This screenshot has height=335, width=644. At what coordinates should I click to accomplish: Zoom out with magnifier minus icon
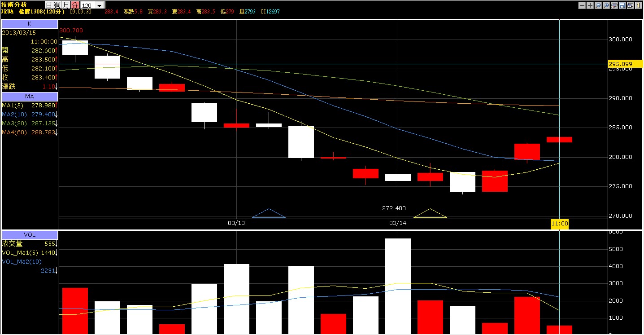pyautogui.click(x=598, y=5)
